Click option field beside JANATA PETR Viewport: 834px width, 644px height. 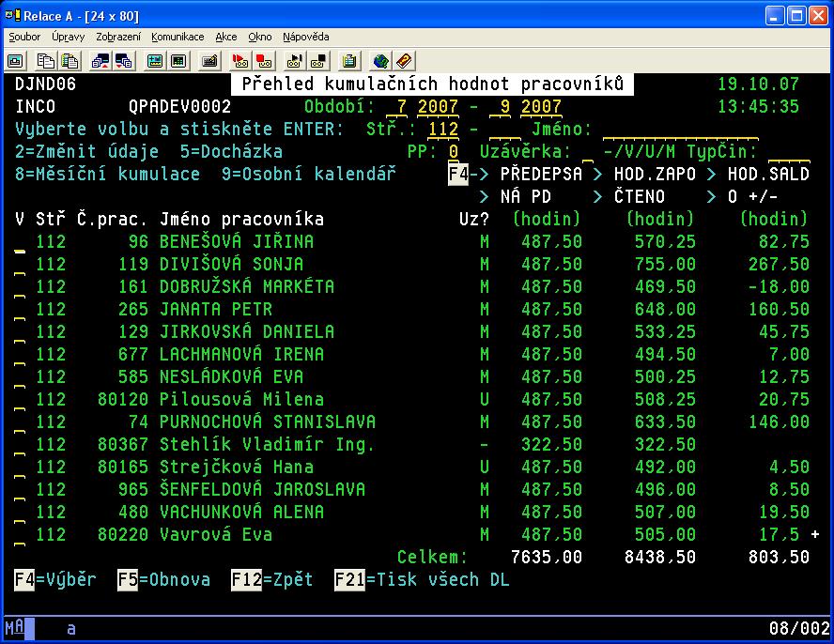(x=20, y=310)
